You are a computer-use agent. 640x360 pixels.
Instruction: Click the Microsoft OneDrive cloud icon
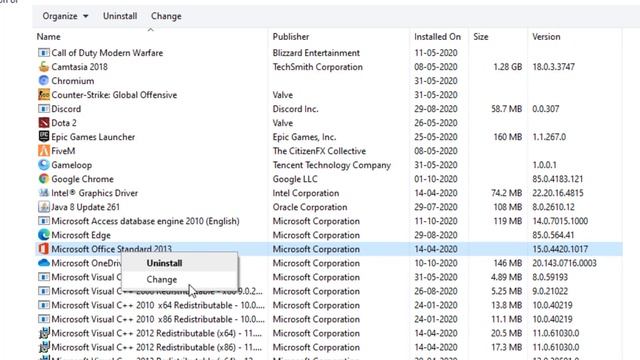[x=44, y=263]
